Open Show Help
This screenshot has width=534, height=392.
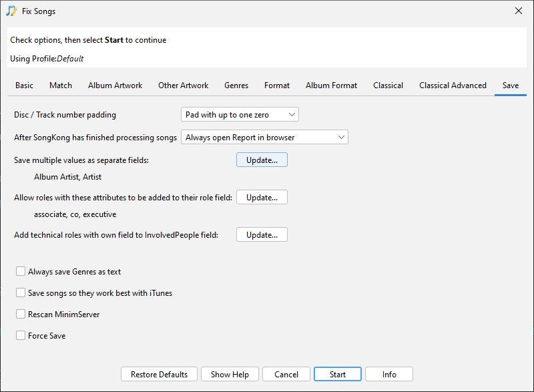(x=230, y=375)
